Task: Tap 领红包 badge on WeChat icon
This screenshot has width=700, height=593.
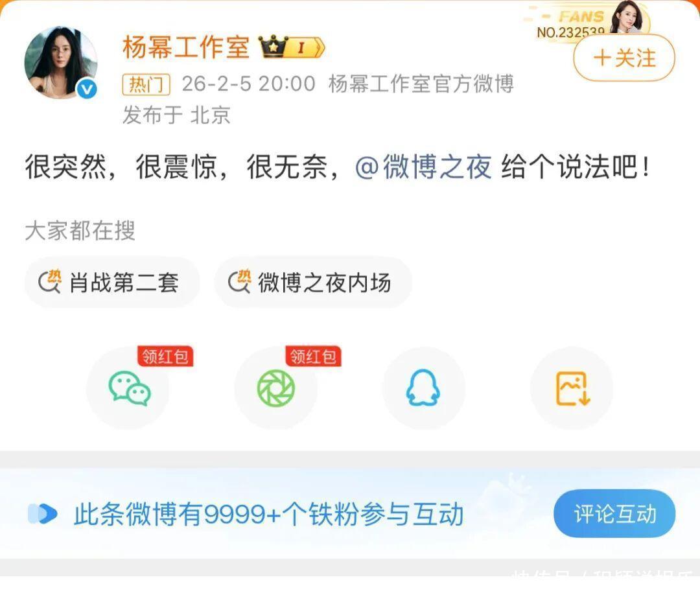Action: (165, 356)
